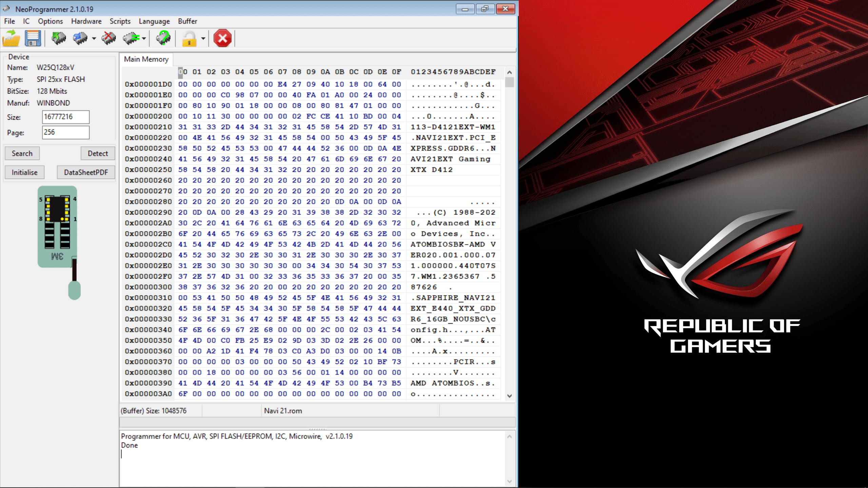This screenshot has height=488, width=868.
Task: Open the Buffer menu
Action: [x=188, y=21]
